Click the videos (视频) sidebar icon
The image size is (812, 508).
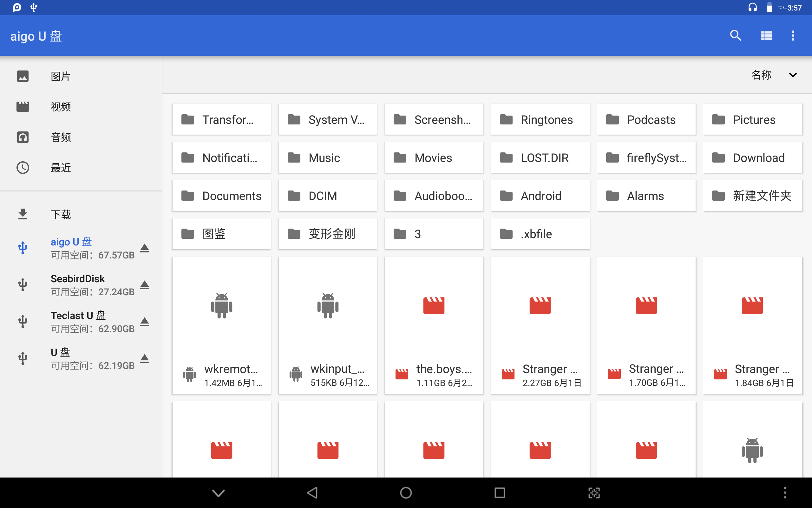[23, 107]
